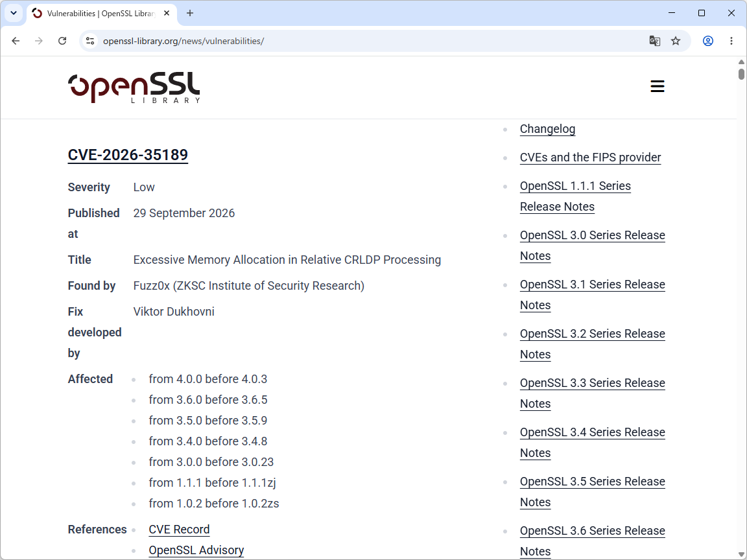Click the scrollbar up arrow
This screenshot has height=560, width=747.
click(x=741, y=62)
